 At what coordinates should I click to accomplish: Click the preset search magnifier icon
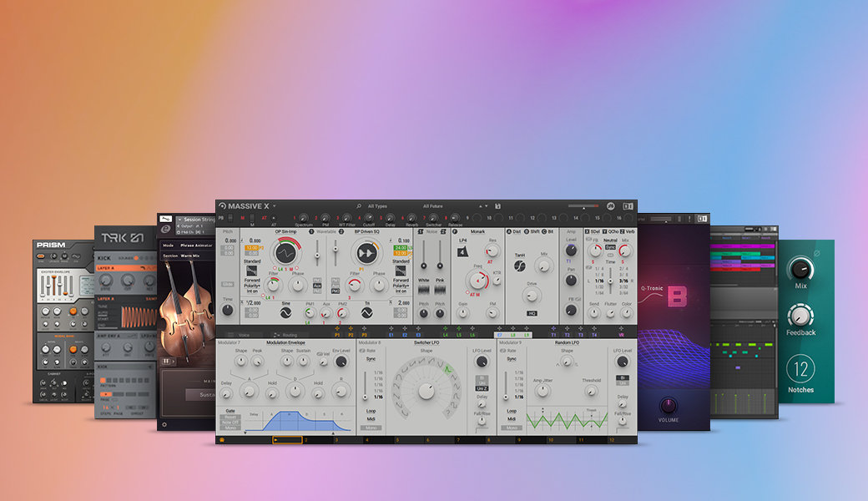click(x=359, y=206)
